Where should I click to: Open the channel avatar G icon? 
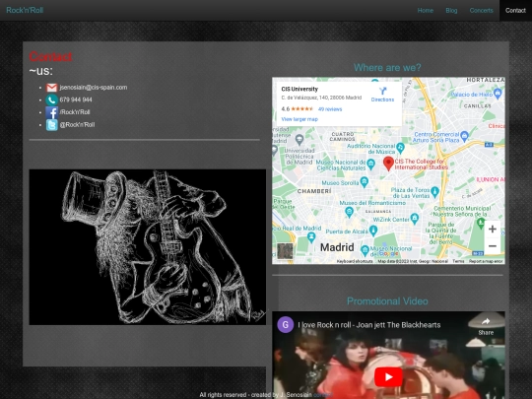(286, 325)
